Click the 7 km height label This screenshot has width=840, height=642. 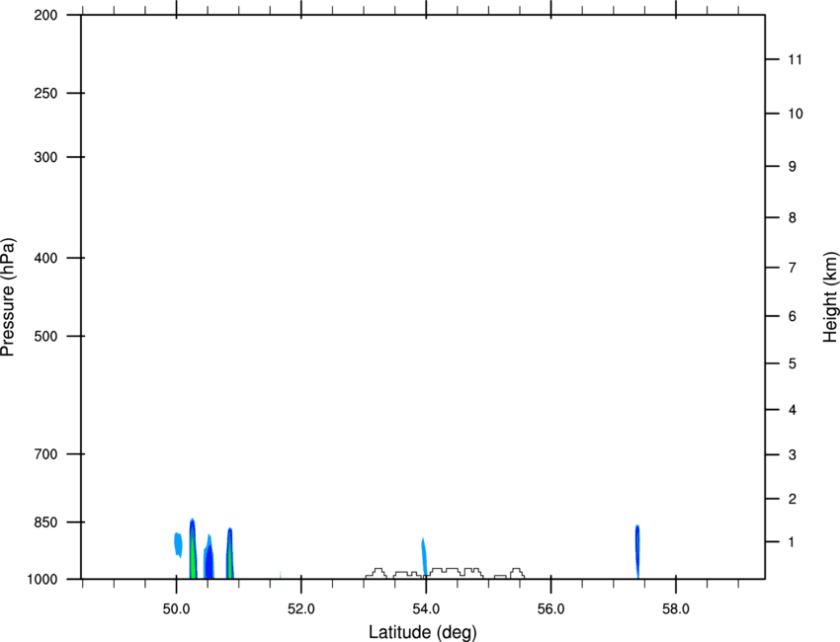pos(793,268)
